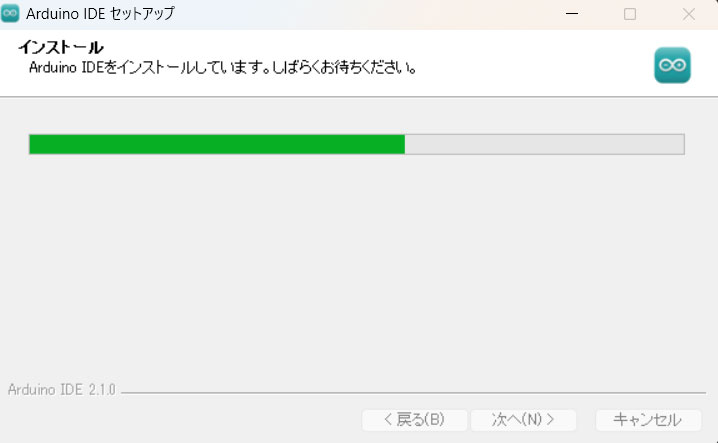The image size is (718, 443).
Task: Close the Arduino IDE setup window
Action: tap(689, 14)
